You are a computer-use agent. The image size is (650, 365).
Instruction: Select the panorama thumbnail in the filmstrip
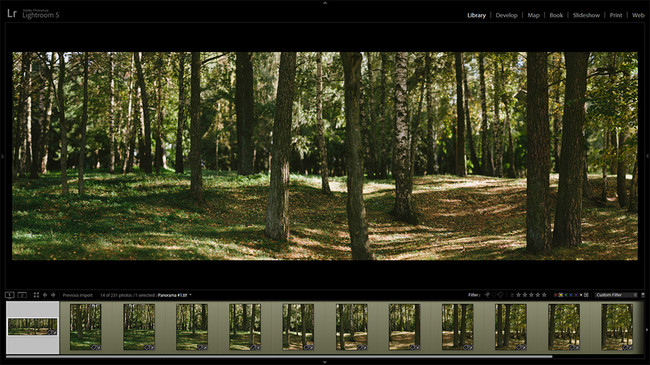32,327
